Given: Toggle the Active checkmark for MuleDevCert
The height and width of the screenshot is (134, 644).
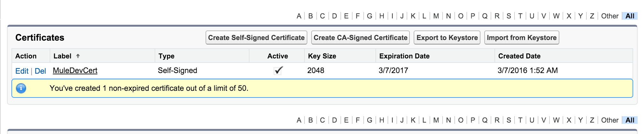Looking at the screenshot, I should pos(278,70).
